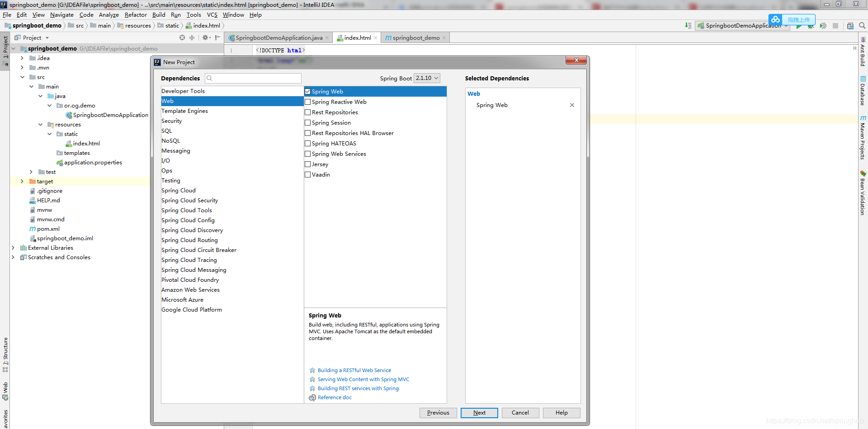Check the Spring HATEOAS checkbox
The height and width of the screenshot is (429, 868).
[307, 144]
